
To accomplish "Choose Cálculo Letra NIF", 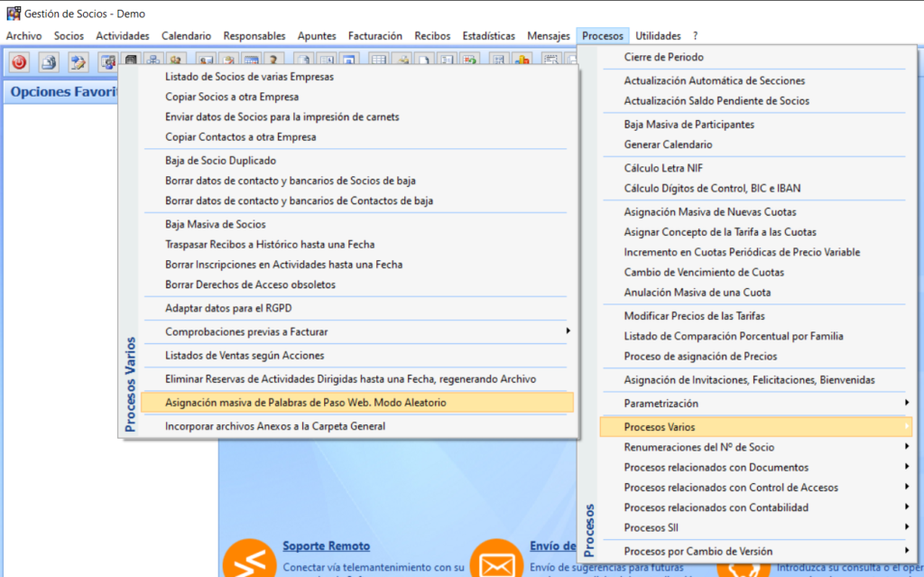I will click(x=663, y=168).
